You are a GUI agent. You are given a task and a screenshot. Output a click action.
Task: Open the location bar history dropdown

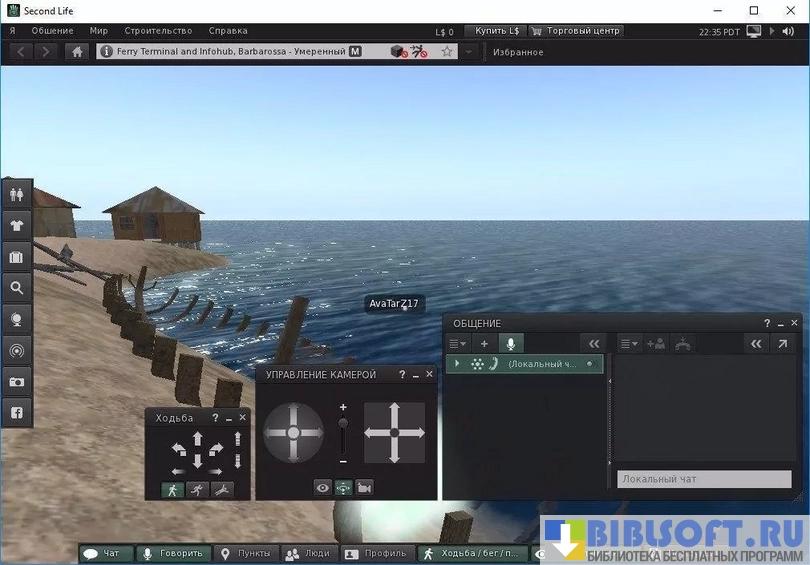pos(468,51)
